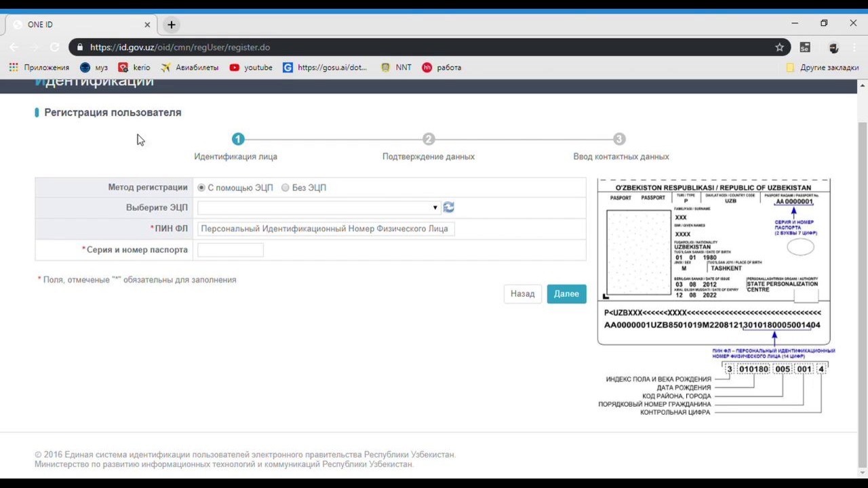Select the С помощью ЭЦП radio option
This screenshot has height=488, width=868.
201,188
